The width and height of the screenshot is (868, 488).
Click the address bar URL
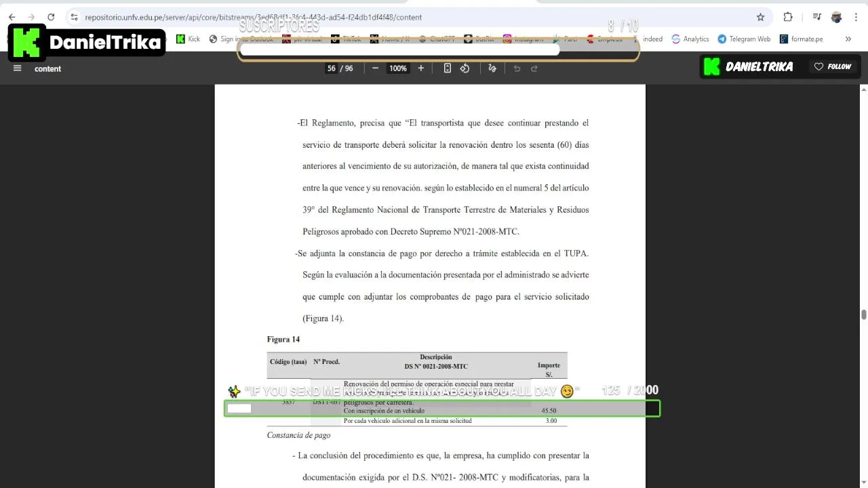[x=253, y=17]
